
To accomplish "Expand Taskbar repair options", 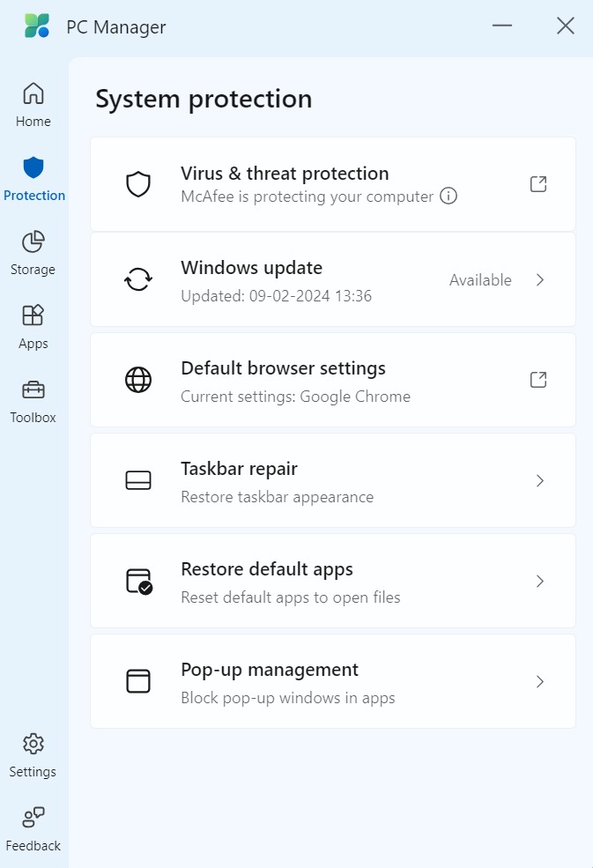I will pos(539,480).
